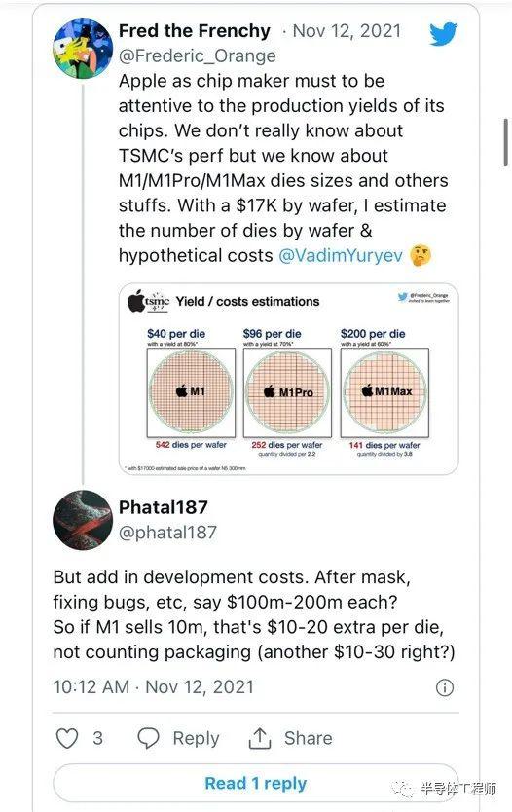This screenshot has width=512, height=812.
Task: Open Phatal187 profile avatar
Action: point(83,520)
